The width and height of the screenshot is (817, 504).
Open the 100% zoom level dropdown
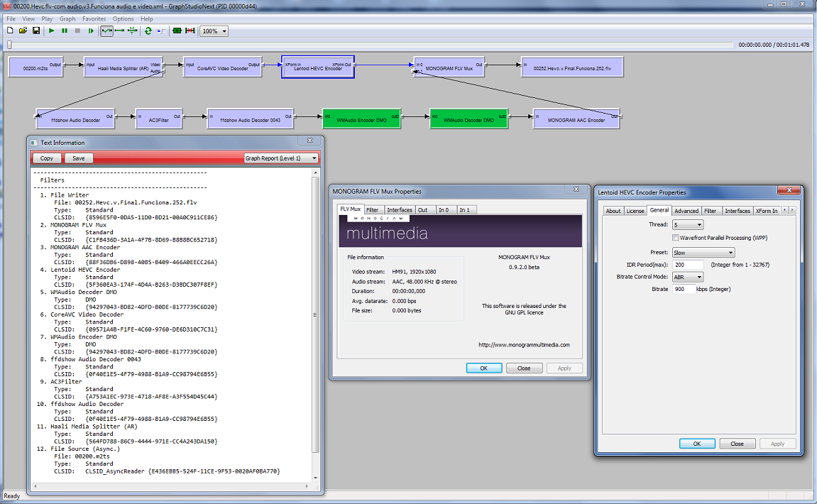tap(214, 31)
